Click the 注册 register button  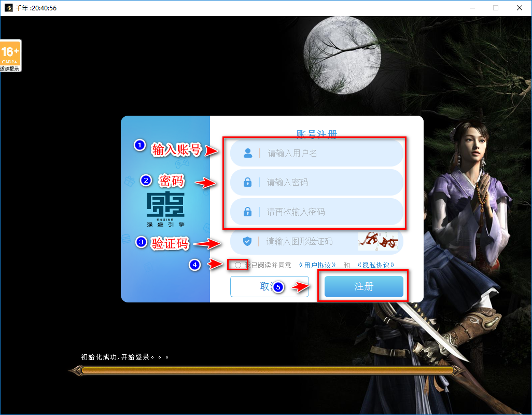click(363, 287)
